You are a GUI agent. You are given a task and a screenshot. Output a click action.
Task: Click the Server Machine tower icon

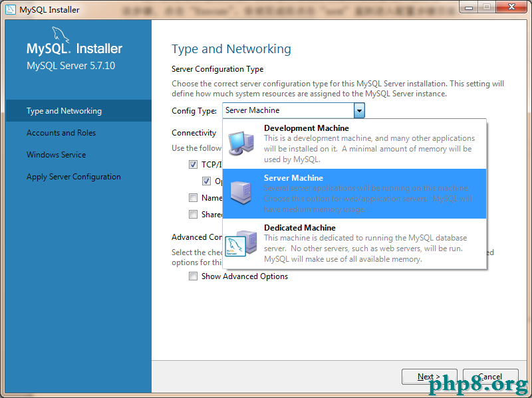241,193
